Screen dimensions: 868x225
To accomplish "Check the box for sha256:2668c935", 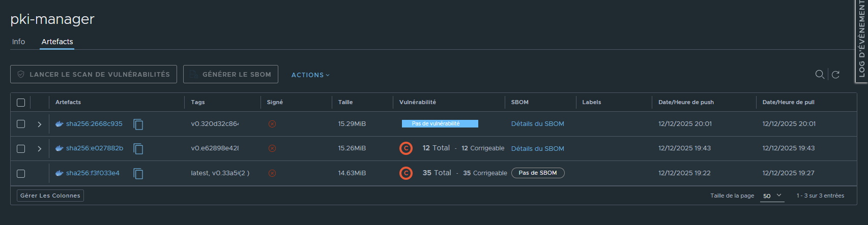I will click(21, 124).
